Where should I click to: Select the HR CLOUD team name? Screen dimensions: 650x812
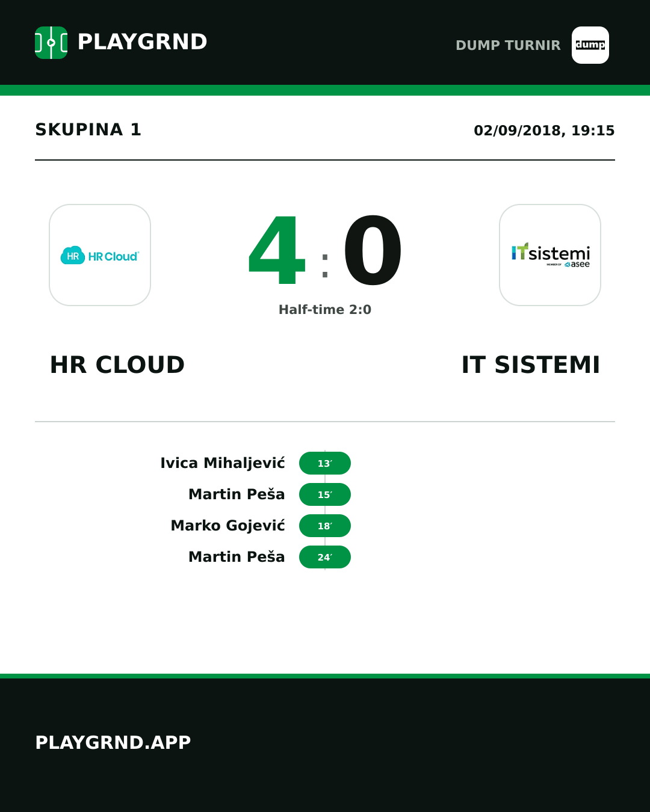[x=117, y=365]
